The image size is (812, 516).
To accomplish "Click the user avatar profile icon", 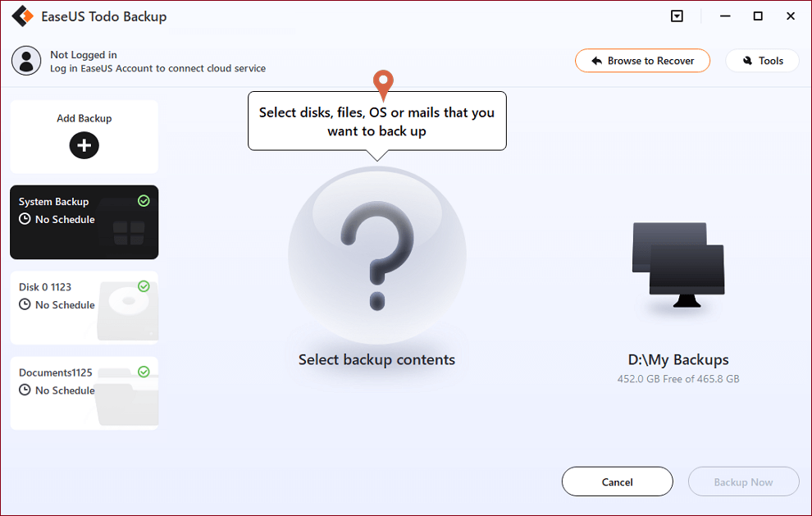I will 26,61.
